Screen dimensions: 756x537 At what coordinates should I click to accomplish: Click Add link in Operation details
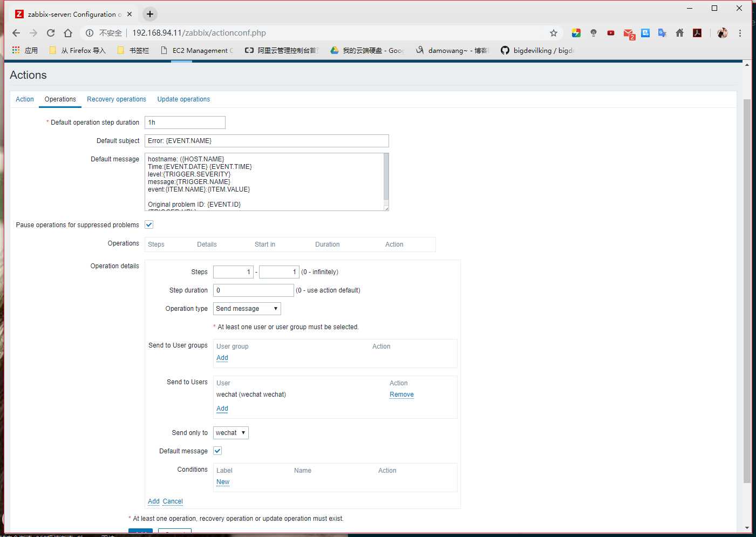[x=154, y=501]
